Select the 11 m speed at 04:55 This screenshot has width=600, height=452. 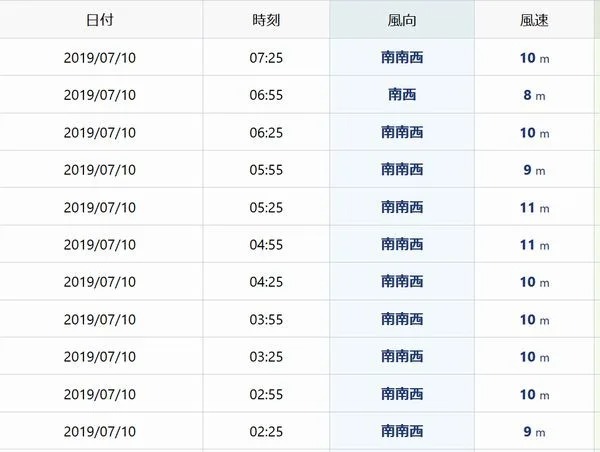(x=534, y=245)
